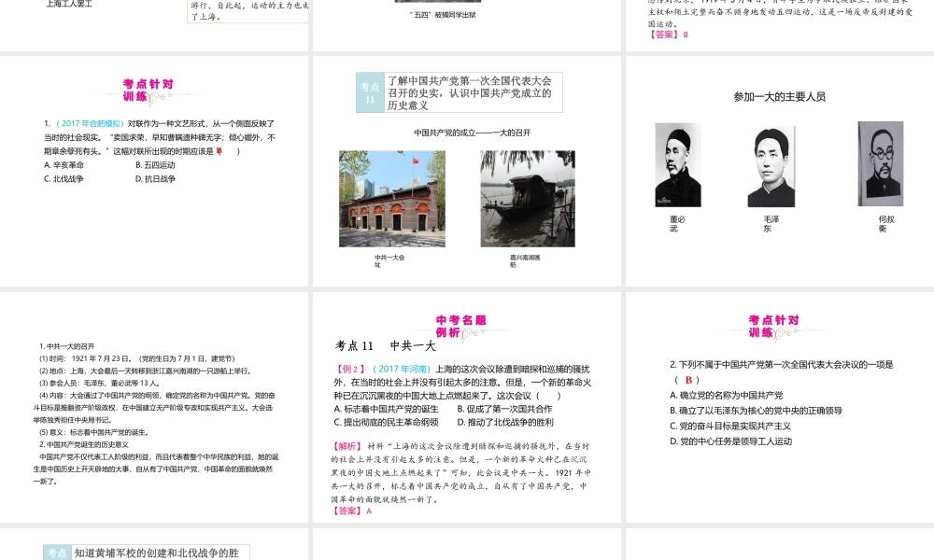Select option D. 抗日战争
Image resolution: width=934 pixels, height=560 pixels.
[x=155, y=178]
